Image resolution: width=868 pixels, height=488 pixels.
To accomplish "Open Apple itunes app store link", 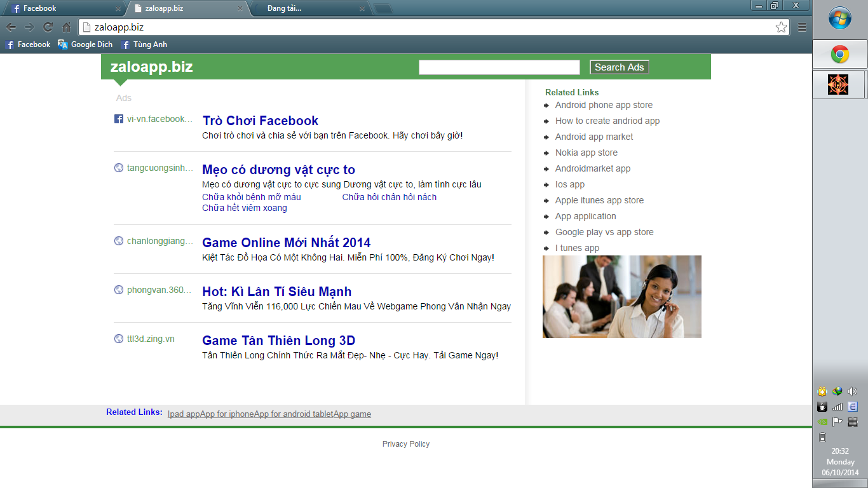I will 599,200.
